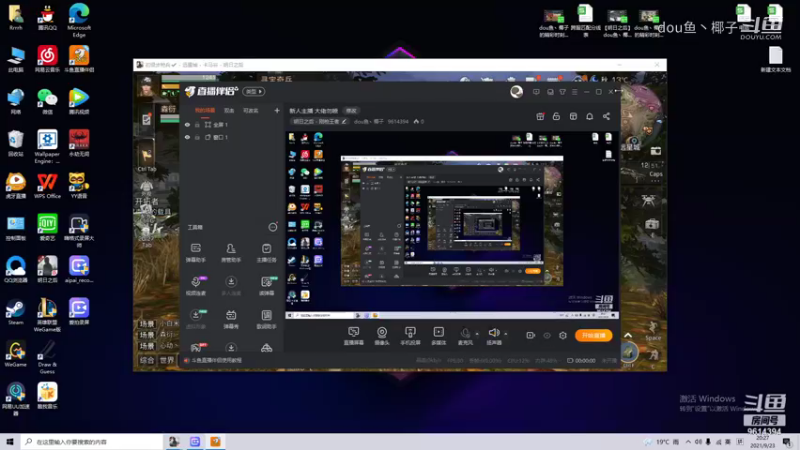Open Wallpaper Engine desktop shortcut
The image size is (800, 450).
[47, 146]
